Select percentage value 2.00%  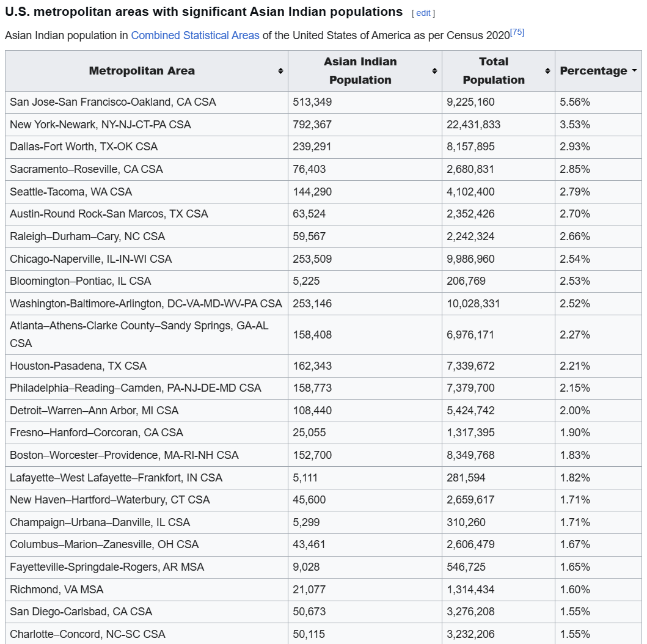click(x=575, y=411)
